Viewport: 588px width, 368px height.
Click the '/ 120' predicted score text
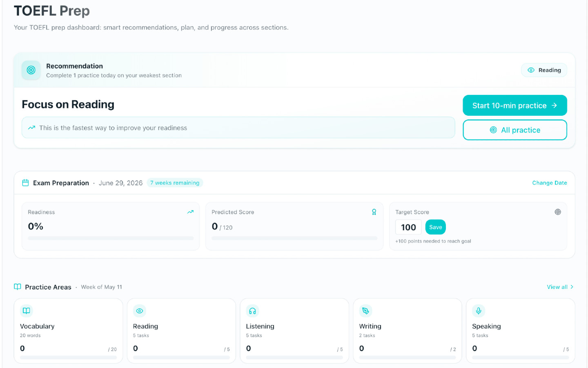click(226, 228)
